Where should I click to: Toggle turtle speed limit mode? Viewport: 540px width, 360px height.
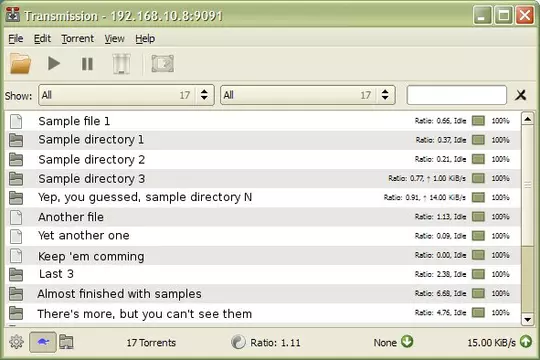(43, 342)
